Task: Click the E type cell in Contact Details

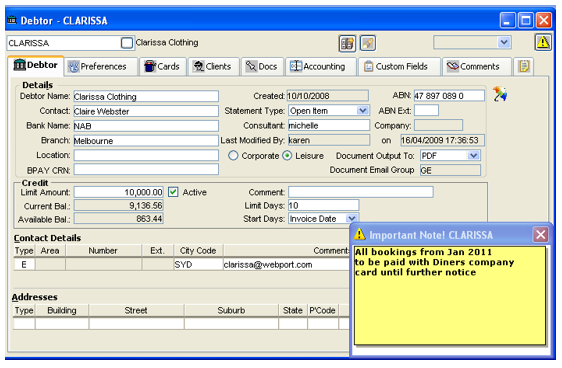Action: 24,264
